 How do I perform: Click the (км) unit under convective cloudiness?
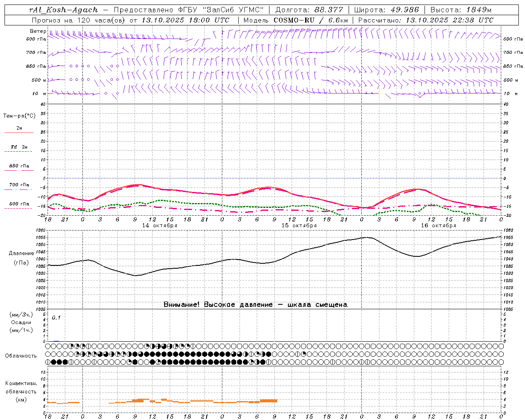[21, 399]
